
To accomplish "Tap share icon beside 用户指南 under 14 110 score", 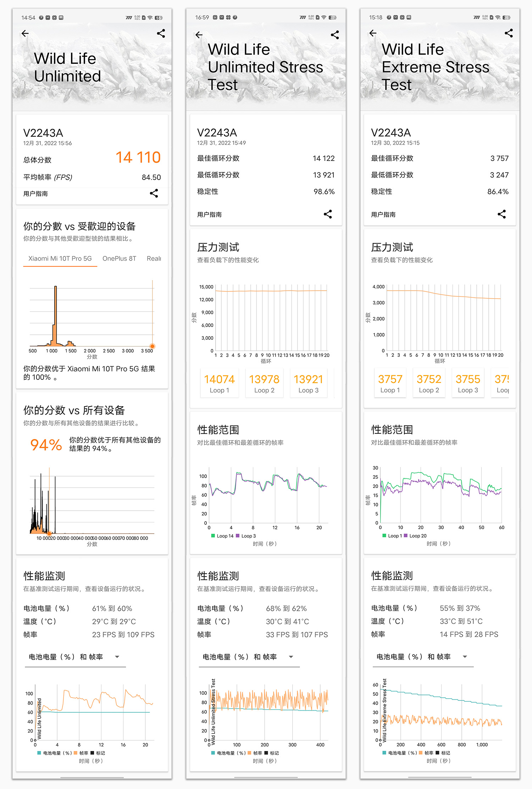I will [154, 193].
